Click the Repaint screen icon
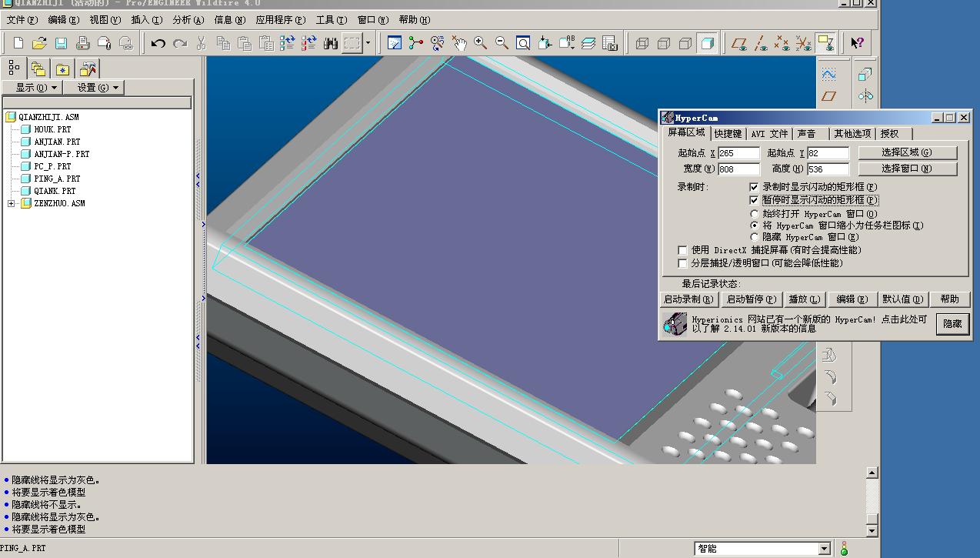 [395, 43]
